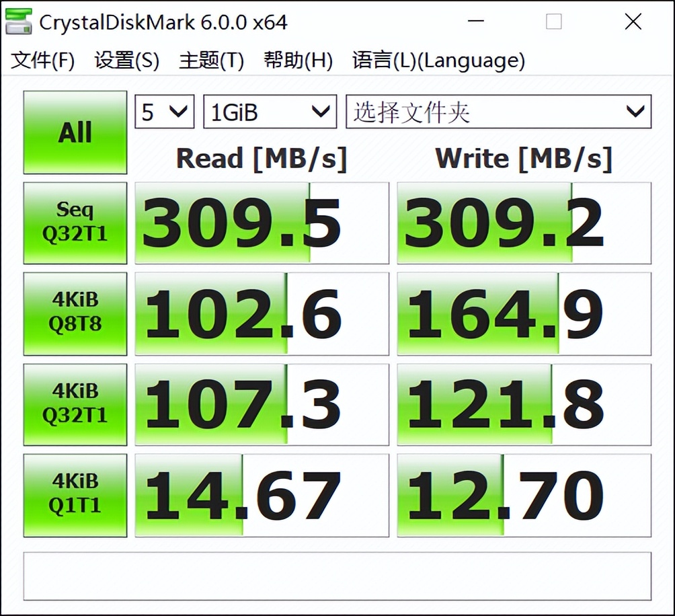Run the 4KiB Q1T1 benchmark test
This screenshot has width=675, height=616.
(74, 495)
